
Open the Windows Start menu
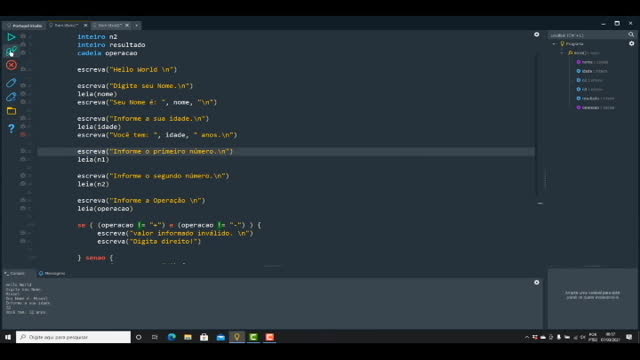tap(8, 337)
